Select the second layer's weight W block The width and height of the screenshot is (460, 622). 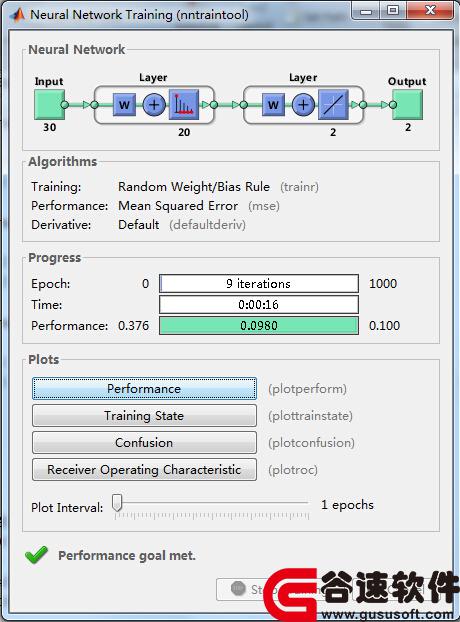pyautogui.click(x=273, y=105)
